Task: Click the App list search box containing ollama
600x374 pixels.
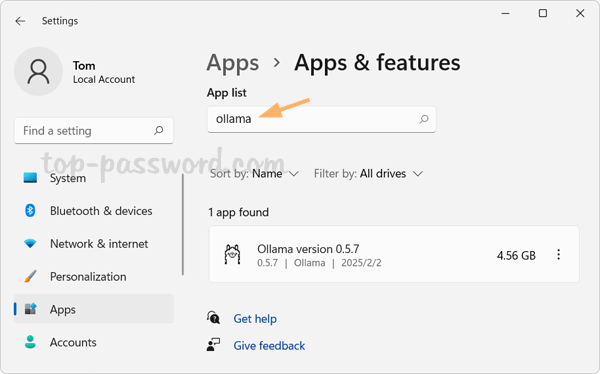Action: (x=321, y=119)
